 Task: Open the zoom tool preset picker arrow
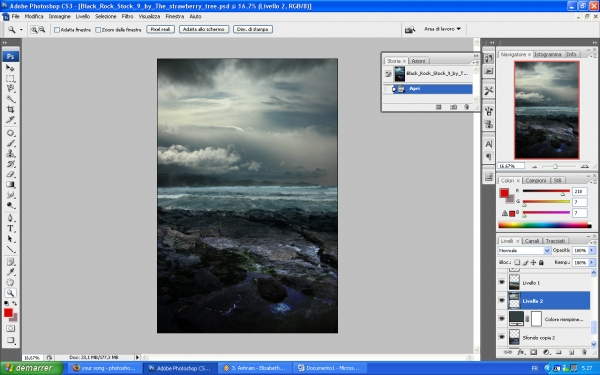coord(21,29)
